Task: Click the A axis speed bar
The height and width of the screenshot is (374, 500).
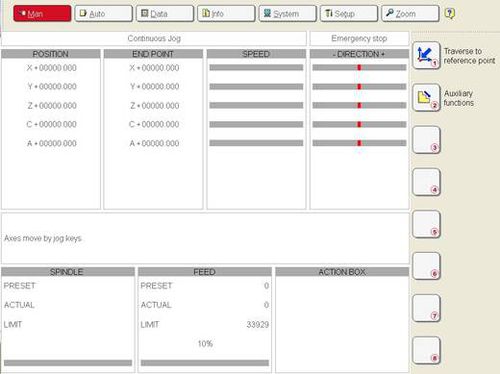Action: coord(256,143)
